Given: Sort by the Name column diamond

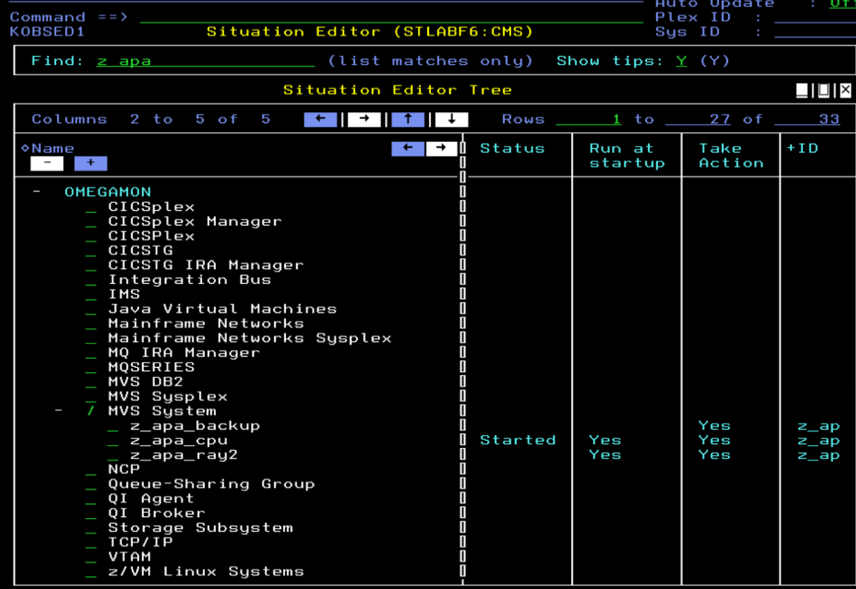Looking at the screenshot, I should pos(25,148).
